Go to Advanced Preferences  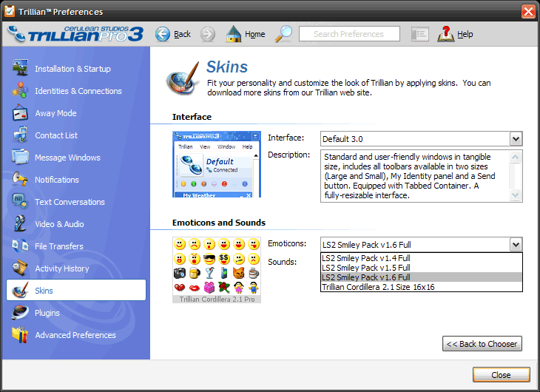tap(75, 335)
